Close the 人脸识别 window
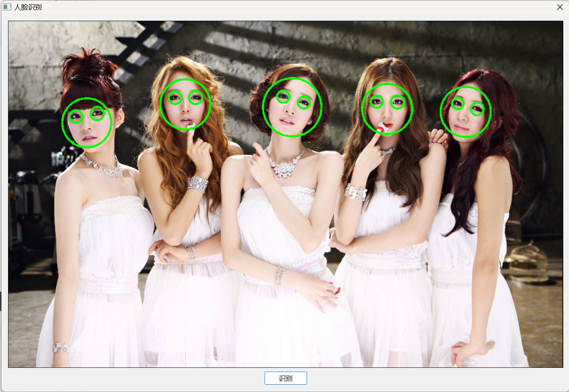 point(560,7)
